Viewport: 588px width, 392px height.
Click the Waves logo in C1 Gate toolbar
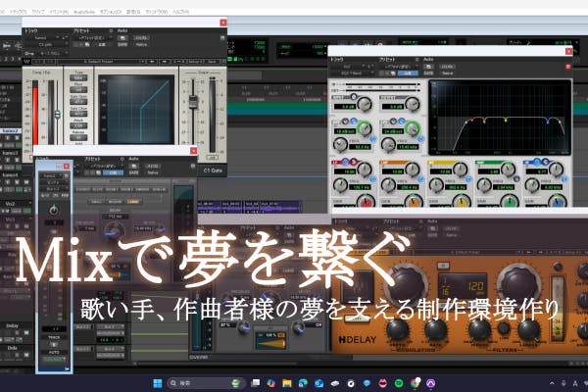[28, 61]
